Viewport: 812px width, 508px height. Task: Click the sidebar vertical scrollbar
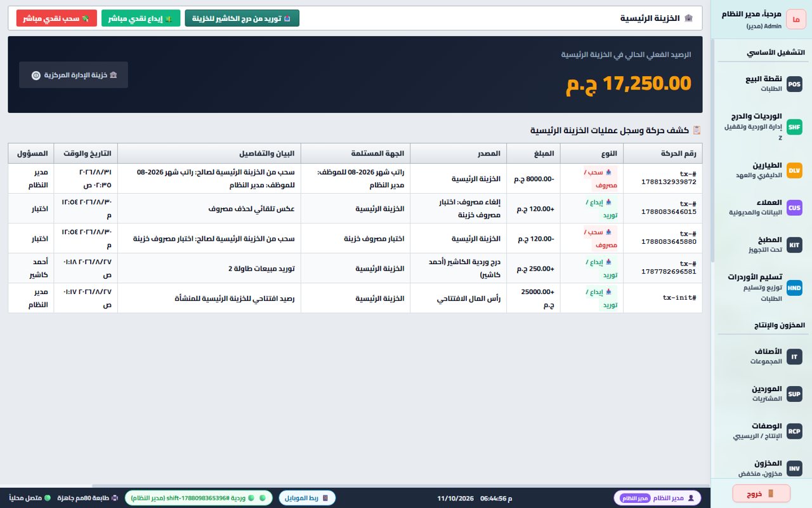712,150
